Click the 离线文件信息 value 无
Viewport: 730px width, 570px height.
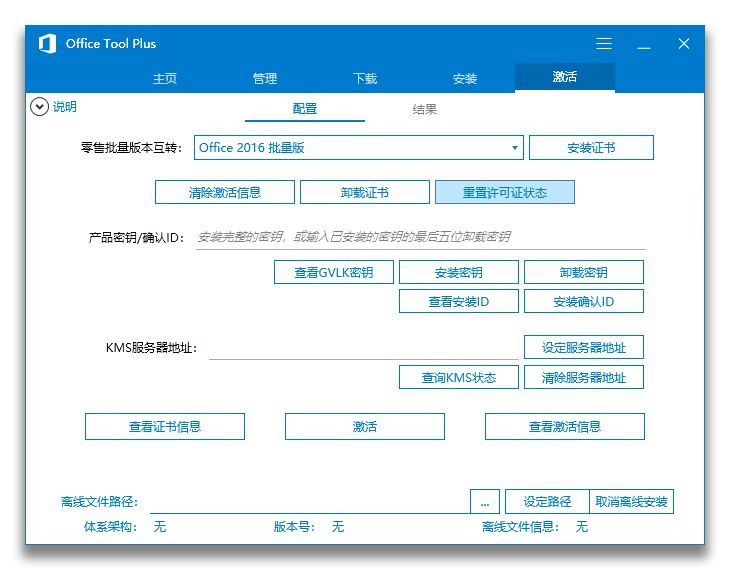tap(582, 527)
